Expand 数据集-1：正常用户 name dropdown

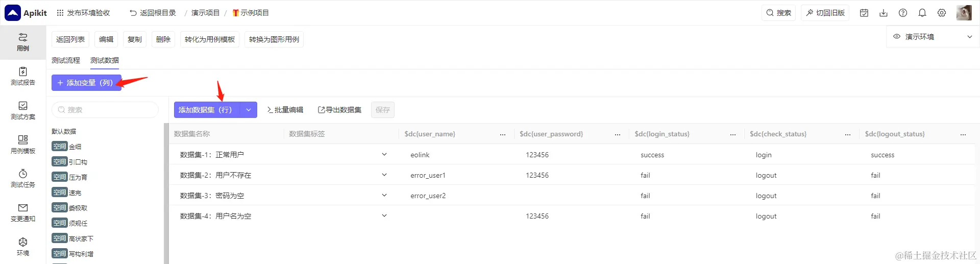click(x=384, y=154)
